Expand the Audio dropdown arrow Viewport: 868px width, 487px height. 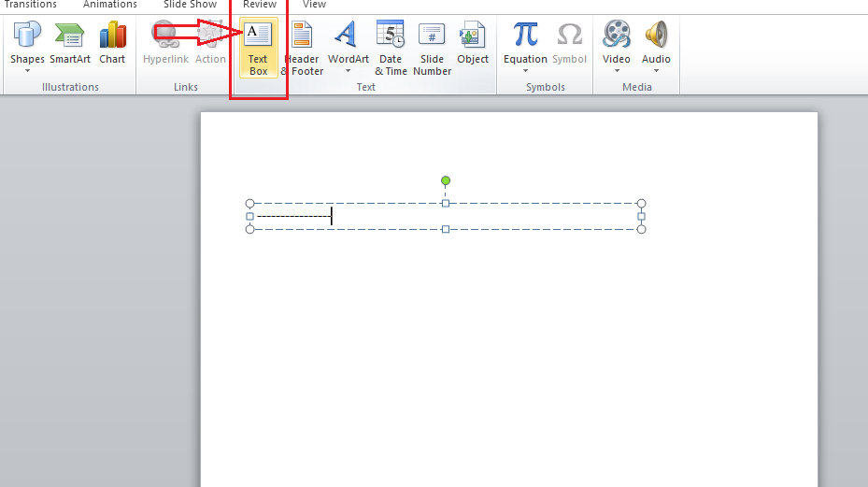[x=656, y=71]
